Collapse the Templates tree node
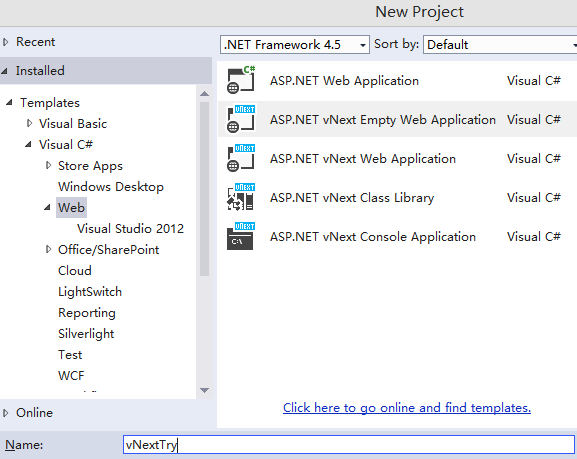The width and height of the screenshot is (577, 459). tap(10, 103)
